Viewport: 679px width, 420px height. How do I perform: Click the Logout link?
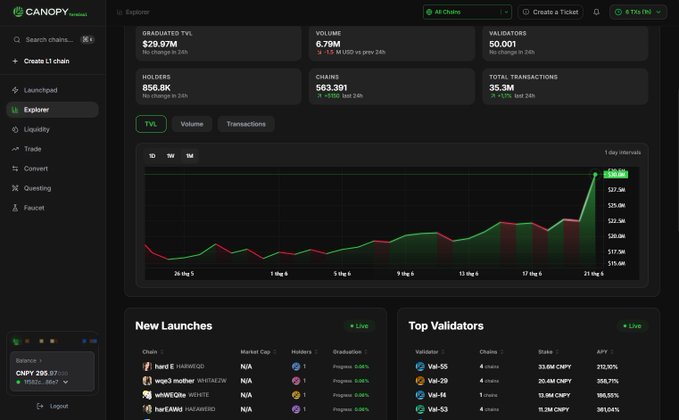coord(52,406)
